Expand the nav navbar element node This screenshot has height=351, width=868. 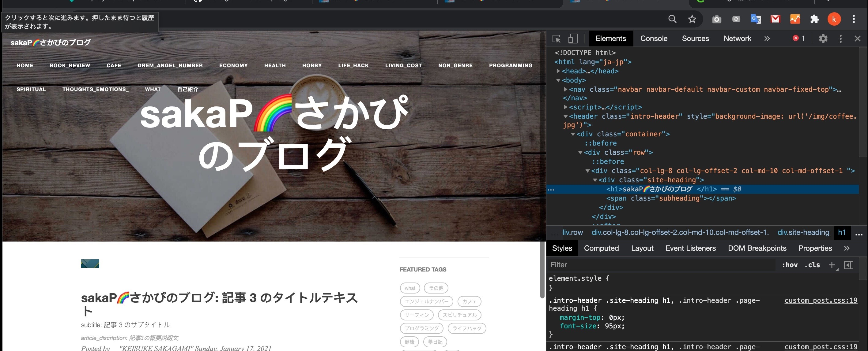click(x=566, y=90)
